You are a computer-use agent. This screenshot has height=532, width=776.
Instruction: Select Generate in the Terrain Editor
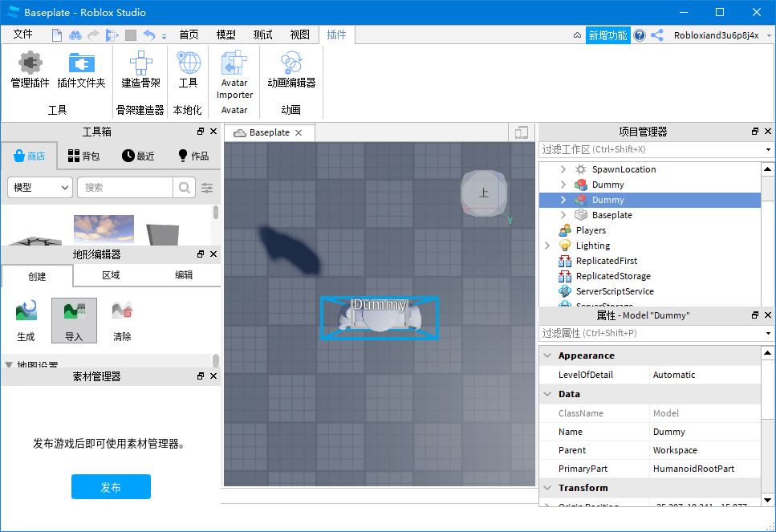(26, 320)
